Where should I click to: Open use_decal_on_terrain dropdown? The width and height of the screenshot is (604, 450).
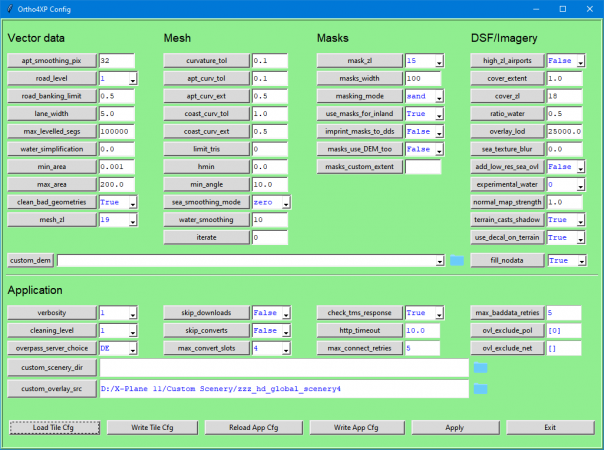581,238
